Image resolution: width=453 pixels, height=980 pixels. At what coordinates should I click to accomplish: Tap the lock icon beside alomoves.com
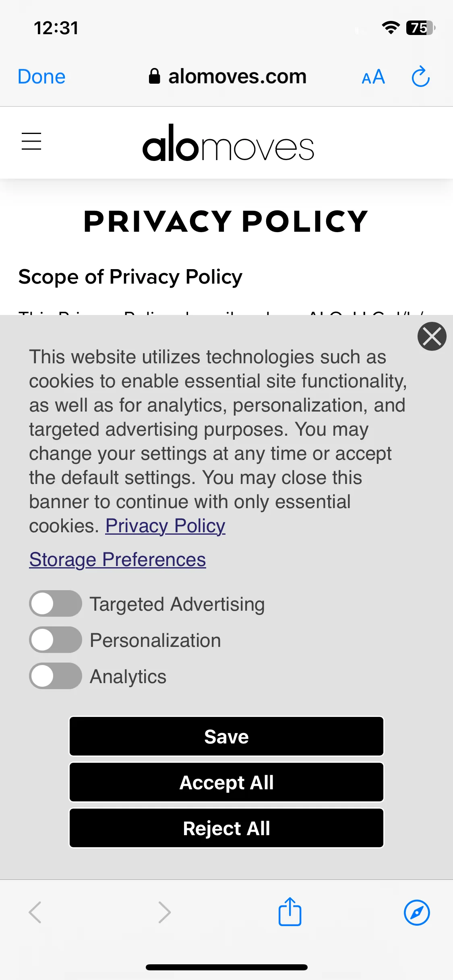pos(154,76)
